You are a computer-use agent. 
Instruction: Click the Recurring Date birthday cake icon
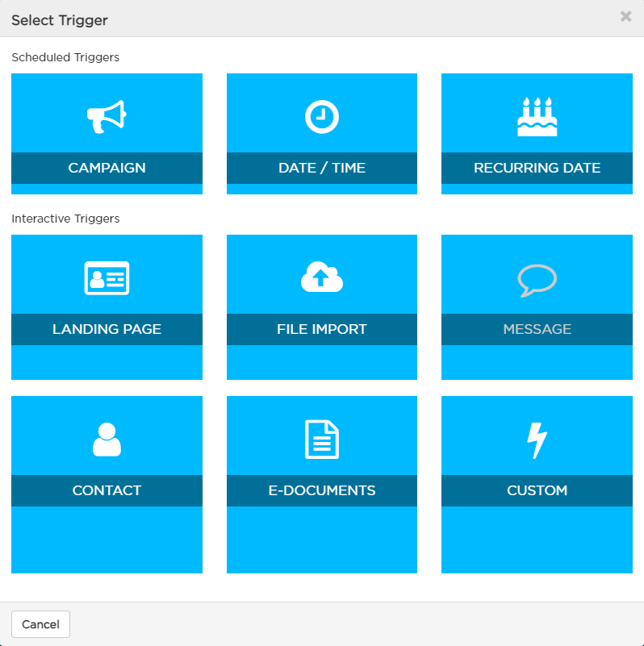(537, 117)
